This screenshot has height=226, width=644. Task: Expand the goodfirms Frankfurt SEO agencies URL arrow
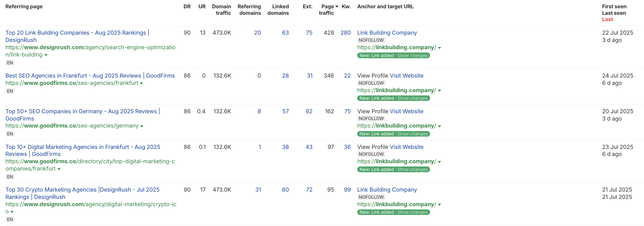(x=142, y=83)
